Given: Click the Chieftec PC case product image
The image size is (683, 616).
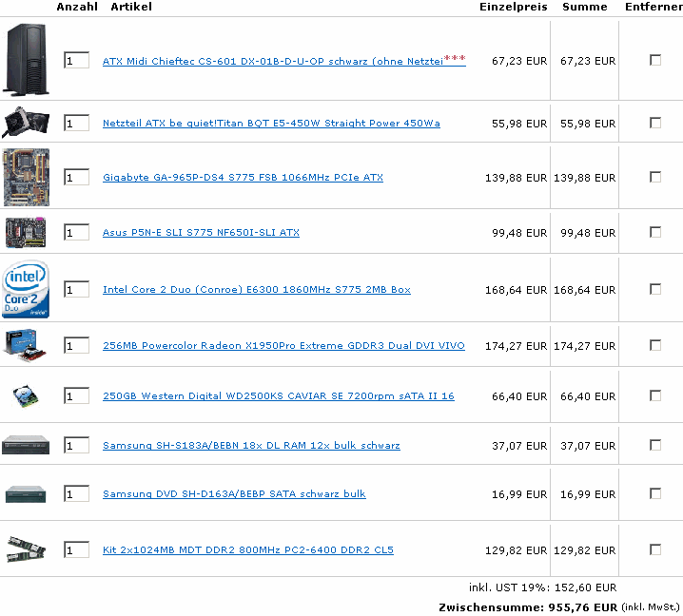Looking at the screenshot, I should [26, 60].
